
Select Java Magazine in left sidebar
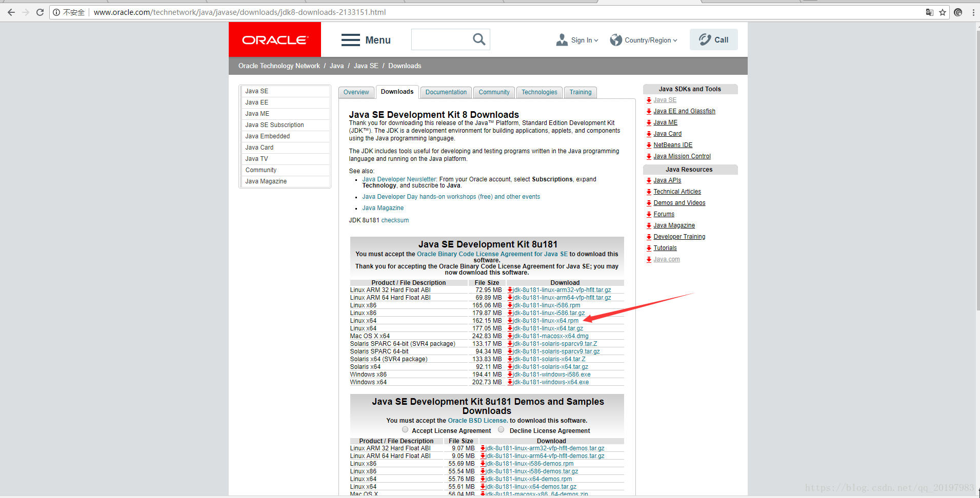tap(286, 181)
